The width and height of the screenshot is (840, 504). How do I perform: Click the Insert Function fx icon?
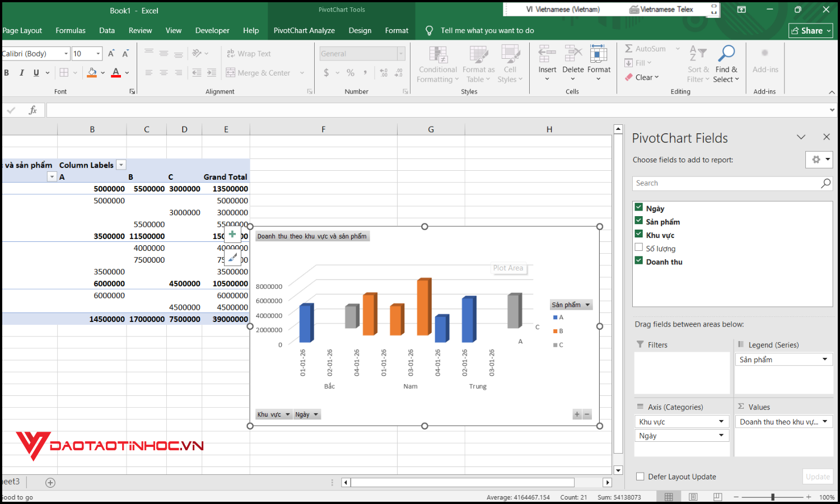(32, 110)
